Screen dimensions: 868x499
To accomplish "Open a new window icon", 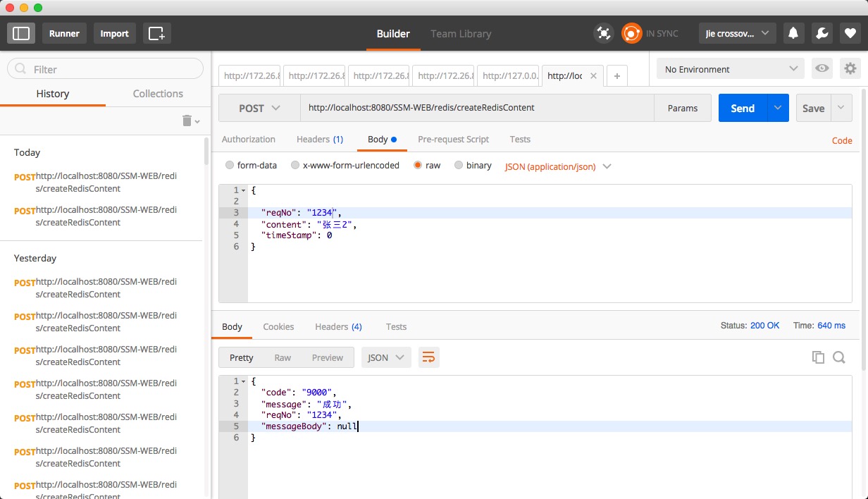I will coord(156,33).
